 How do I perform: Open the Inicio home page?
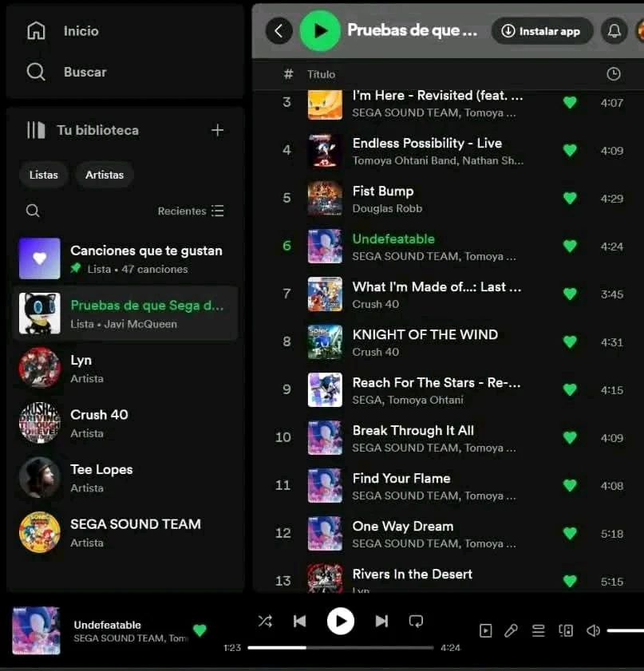tap(64, 31)
